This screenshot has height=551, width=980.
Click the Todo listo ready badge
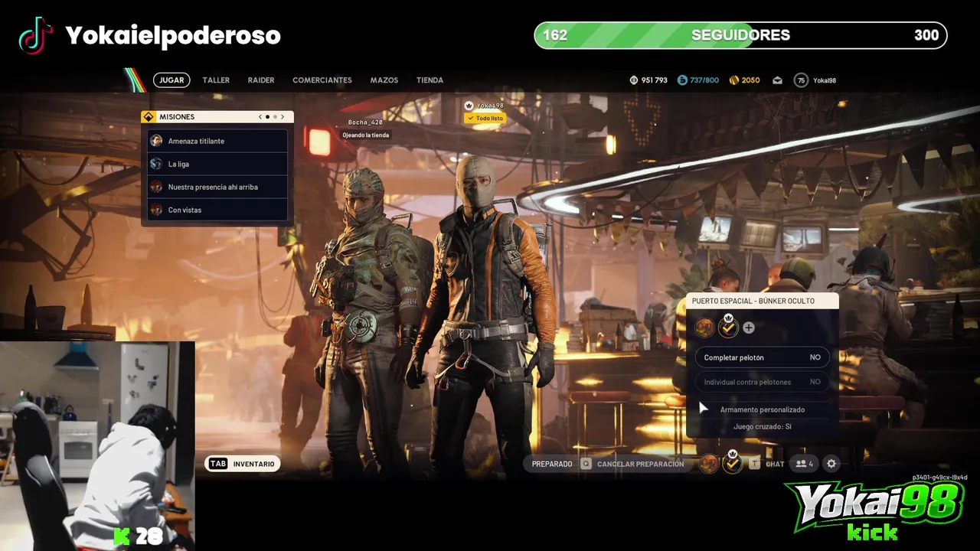pos(485,119)
